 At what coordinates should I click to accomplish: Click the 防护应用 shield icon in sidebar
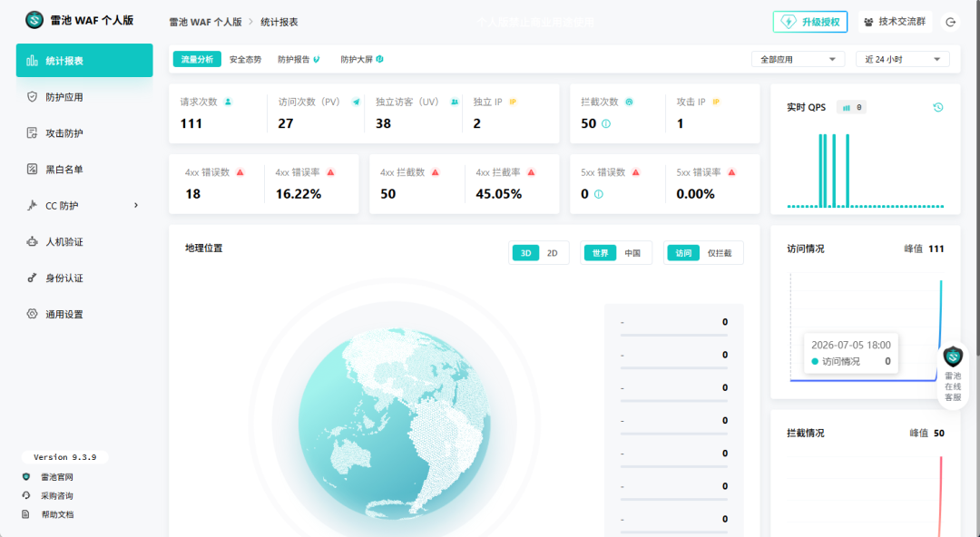(x=32, y=97)
